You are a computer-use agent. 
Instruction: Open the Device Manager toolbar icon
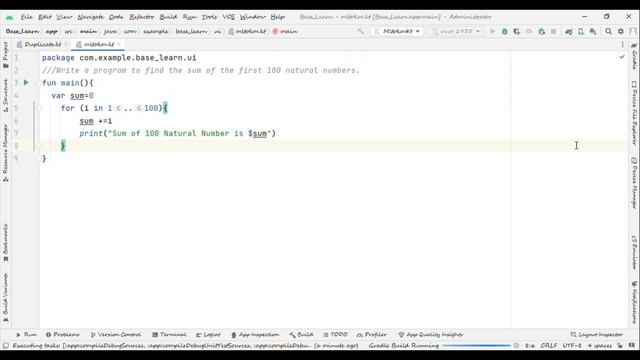pos(581,31)
